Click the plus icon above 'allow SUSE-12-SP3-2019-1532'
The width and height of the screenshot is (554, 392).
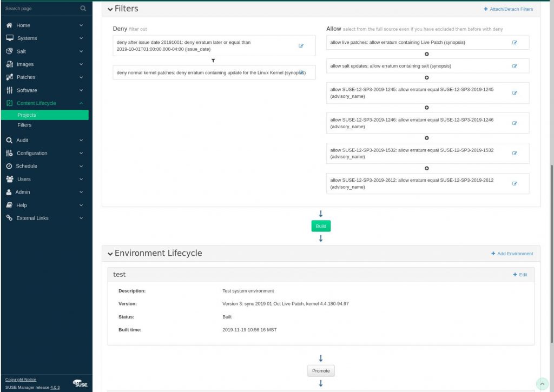tap(427, 138)
